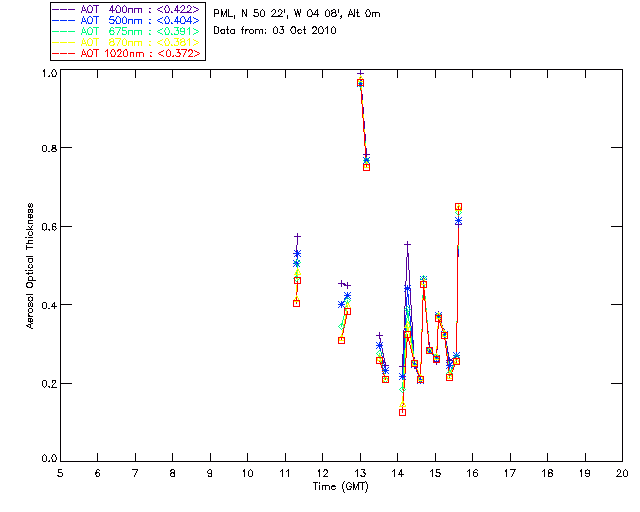Click the Aerosol Optical Thickness axis title
This screenshot has height=512, width=640.
(30, 266)
